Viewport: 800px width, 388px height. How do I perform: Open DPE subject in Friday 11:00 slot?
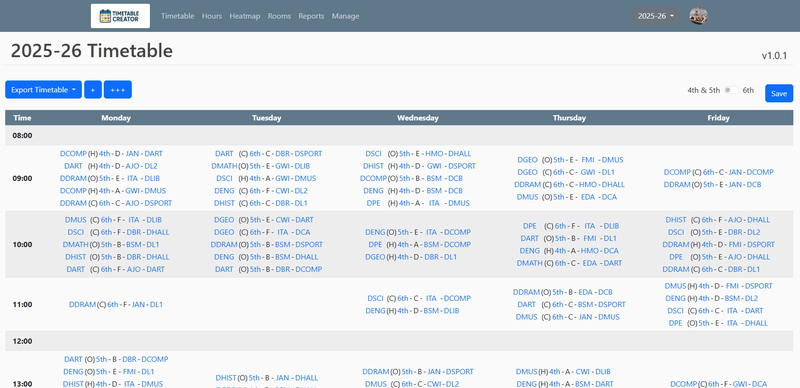point(676,323)
